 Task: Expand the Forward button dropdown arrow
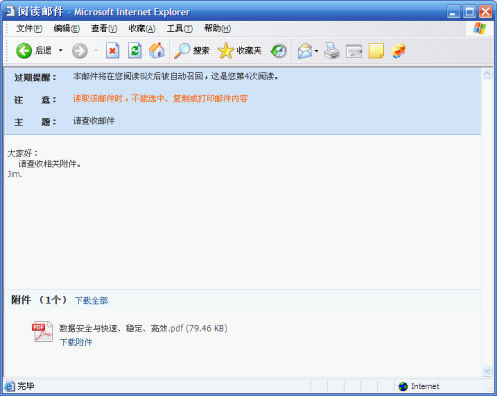tap(96, 51)
